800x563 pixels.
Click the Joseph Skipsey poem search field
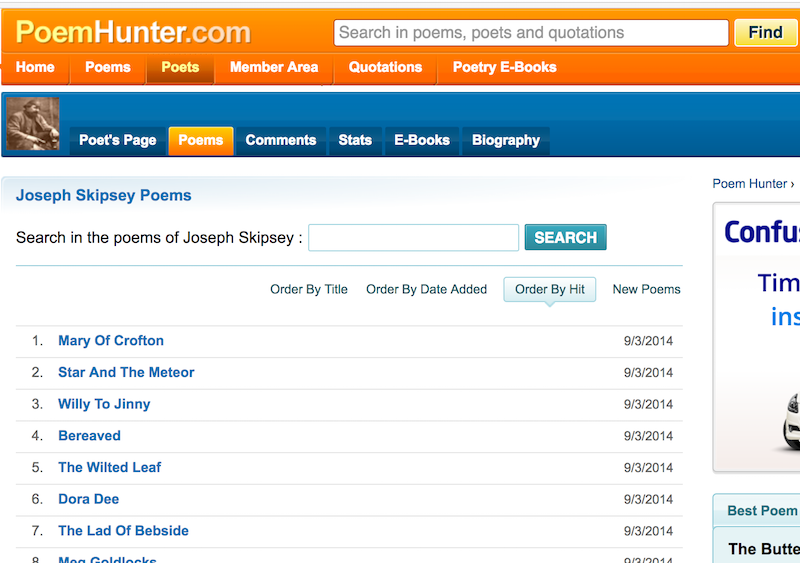point(413,238)
